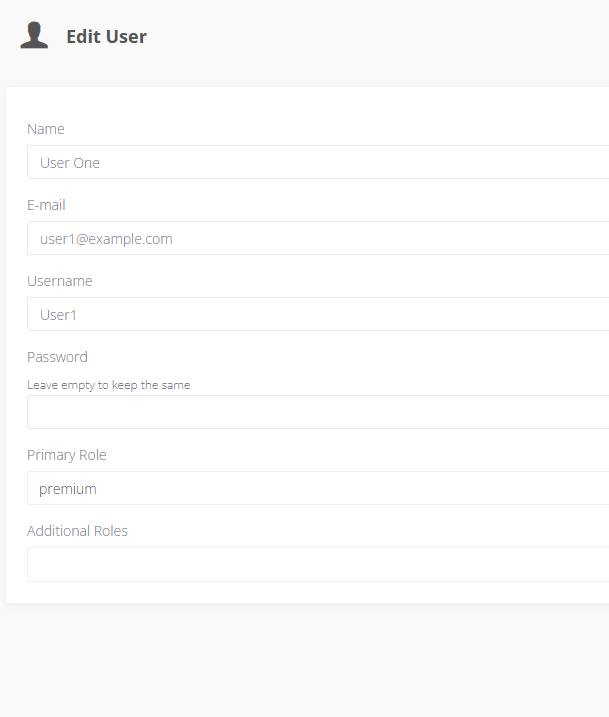Click the Leave empty to keep the same hint
This screenshot has width=609, height=717.
(x=109, y=385)
